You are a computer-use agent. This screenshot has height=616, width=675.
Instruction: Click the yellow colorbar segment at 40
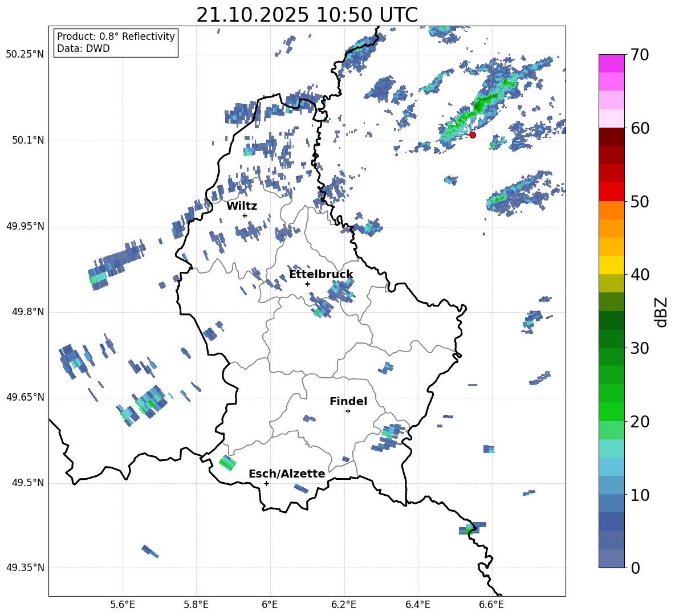tap(612, 265)
